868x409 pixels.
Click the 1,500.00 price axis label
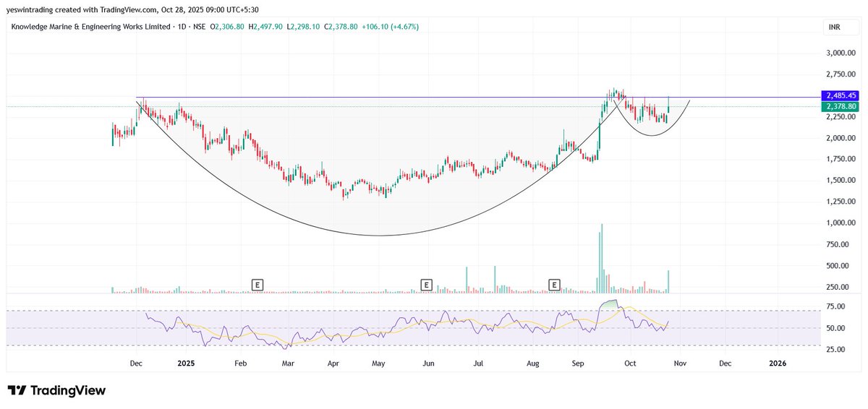click(x=843, y=181)
